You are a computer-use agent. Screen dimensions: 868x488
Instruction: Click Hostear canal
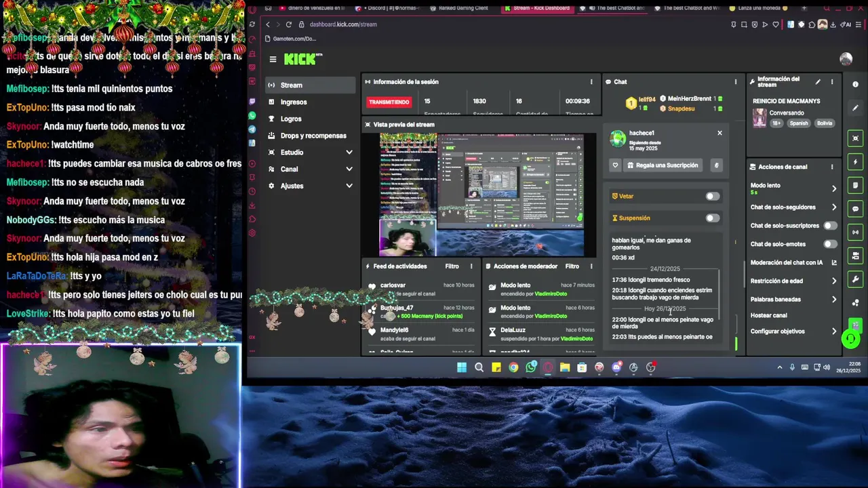768,315
